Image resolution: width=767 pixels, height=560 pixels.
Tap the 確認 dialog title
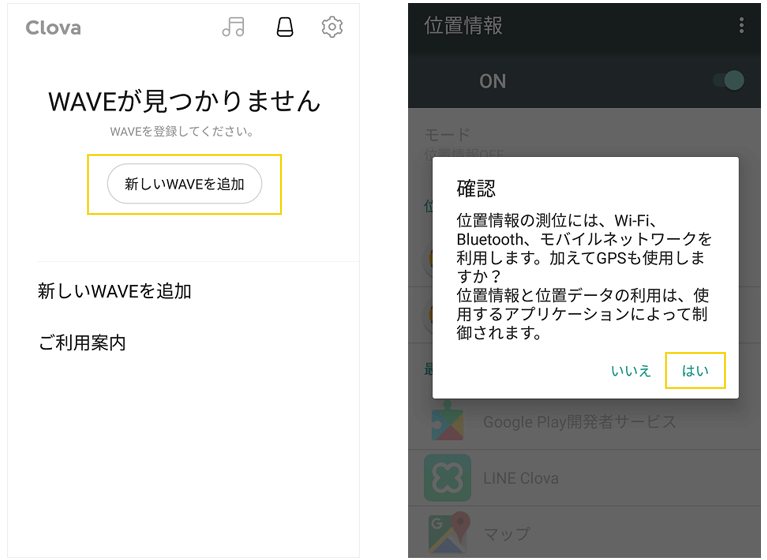(x=476, y=188)
